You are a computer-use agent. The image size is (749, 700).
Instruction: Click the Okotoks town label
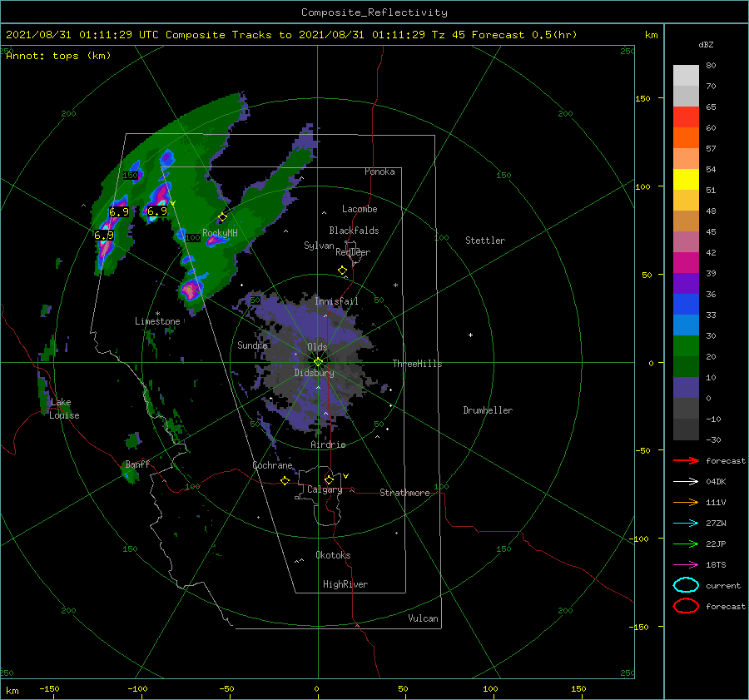point(333,555)
